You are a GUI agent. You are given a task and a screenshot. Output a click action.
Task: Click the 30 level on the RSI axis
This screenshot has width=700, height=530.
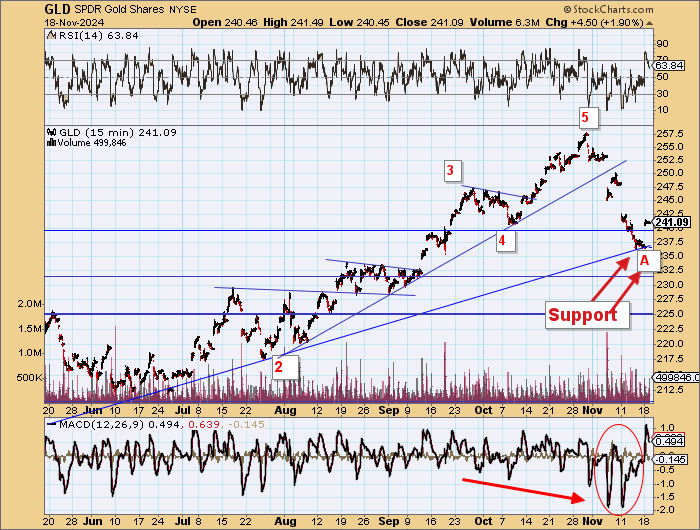click(663, 94)
